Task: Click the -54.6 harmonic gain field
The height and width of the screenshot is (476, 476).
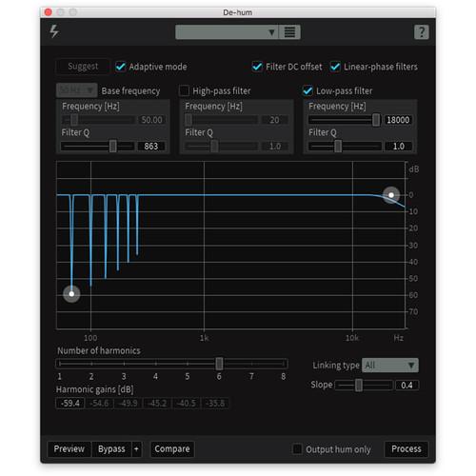Action: point(99,404)
